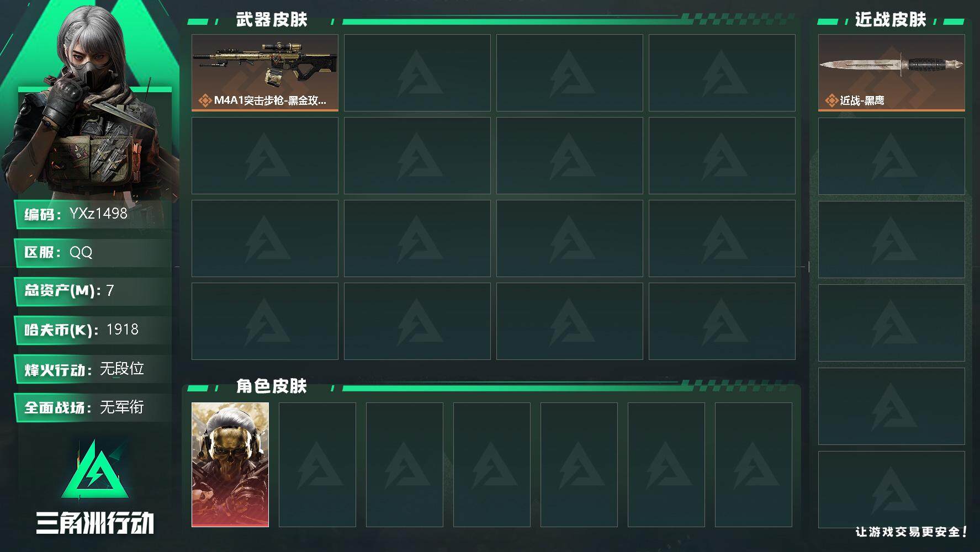
Task: Click the empty melee slot below 黑鹰
Action: coord(891,156)
